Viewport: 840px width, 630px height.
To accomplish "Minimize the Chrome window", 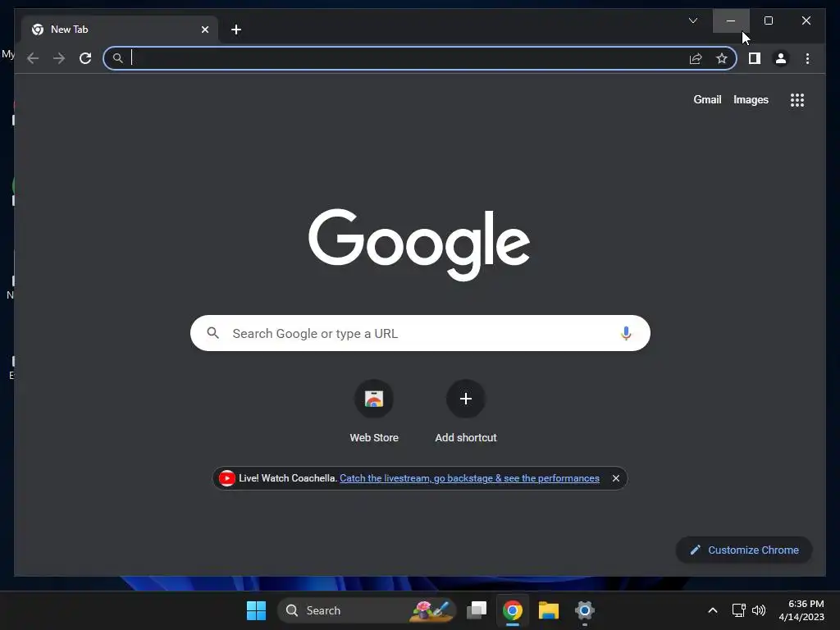I will (731, 21).
